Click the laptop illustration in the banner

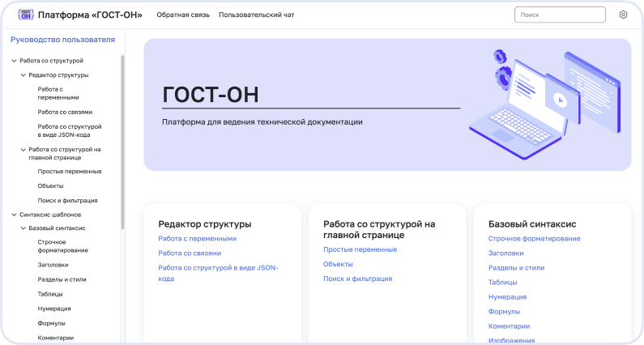[544, 104]
